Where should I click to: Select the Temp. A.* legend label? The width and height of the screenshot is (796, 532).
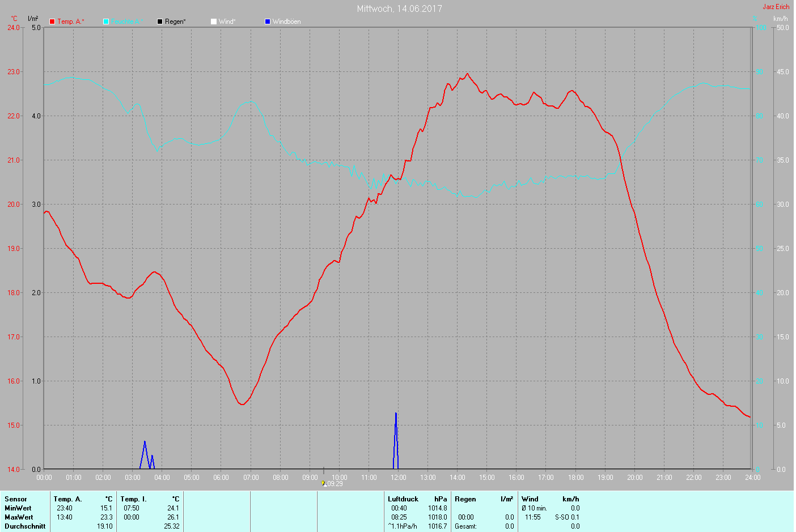click(71, 22)
